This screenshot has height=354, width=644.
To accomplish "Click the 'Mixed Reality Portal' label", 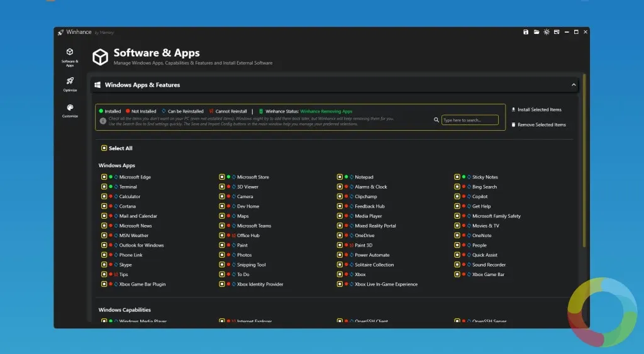I will 375,226.
